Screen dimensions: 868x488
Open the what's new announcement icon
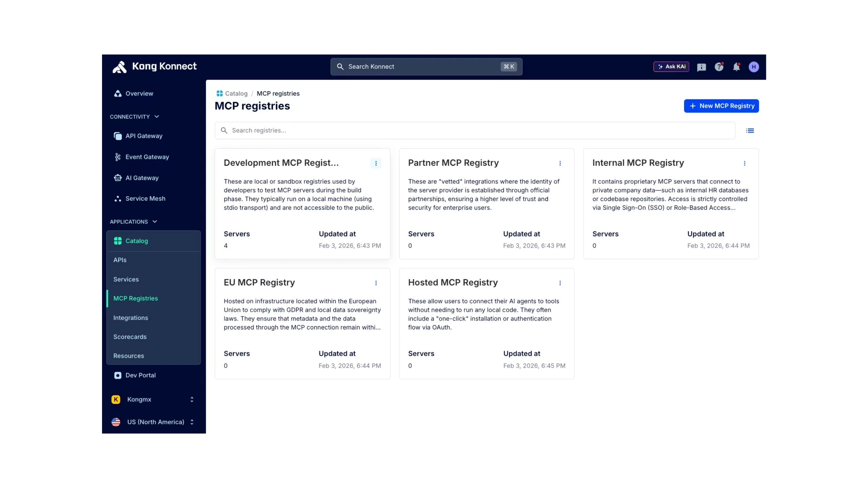[x=701, y=67]
